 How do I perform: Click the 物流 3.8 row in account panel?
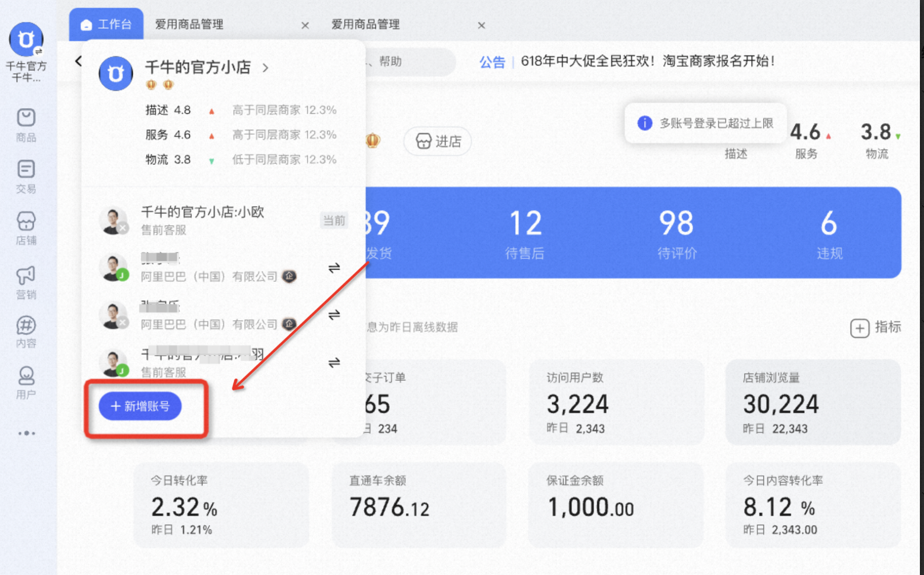click(x=241, y=159)
